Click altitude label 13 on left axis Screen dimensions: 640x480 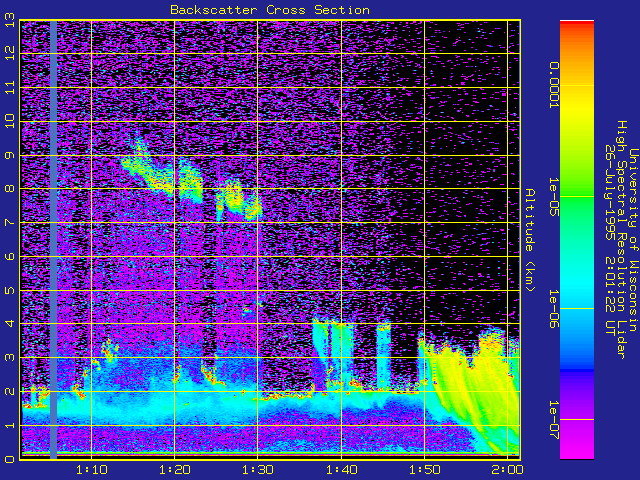click(9, 20)
